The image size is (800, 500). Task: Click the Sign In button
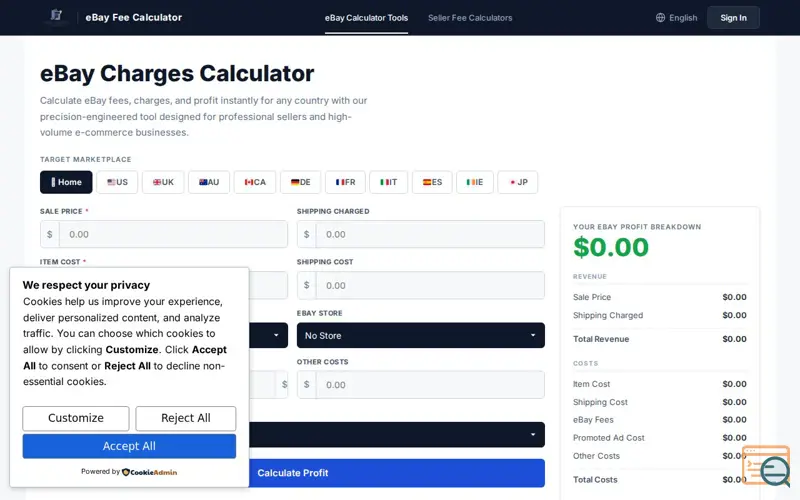(733, 18)
